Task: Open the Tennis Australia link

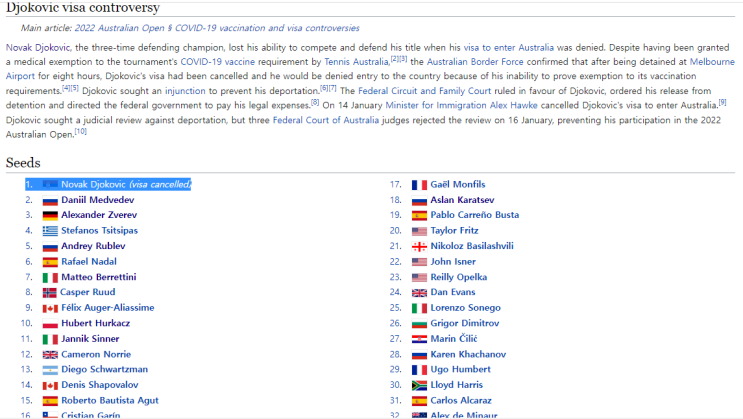Action: [x=356, y=62]
